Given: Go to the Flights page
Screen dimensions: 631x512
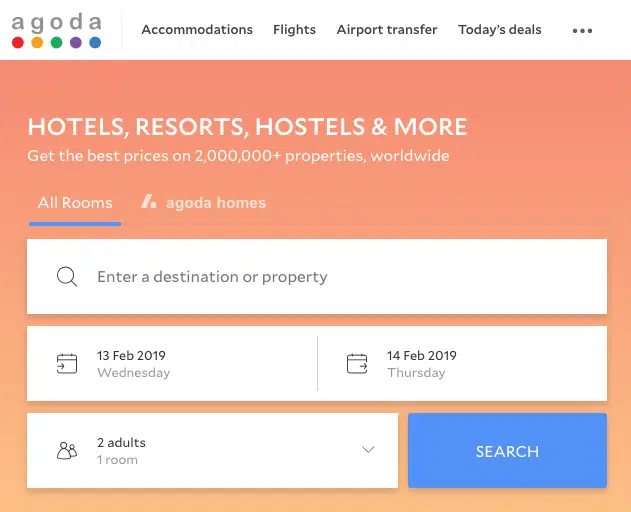Looking at the screenshot, I should tap(294, 30).
